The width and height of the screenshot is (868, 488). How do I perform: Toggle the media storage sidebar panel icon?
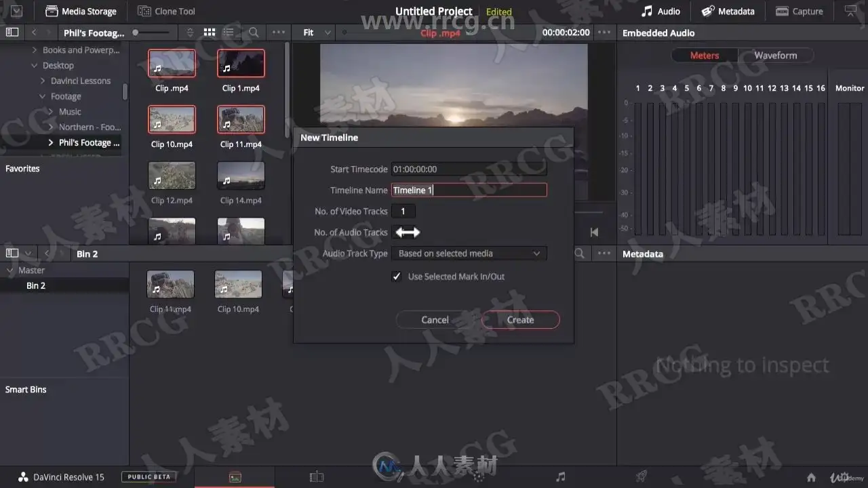[12, 33]
